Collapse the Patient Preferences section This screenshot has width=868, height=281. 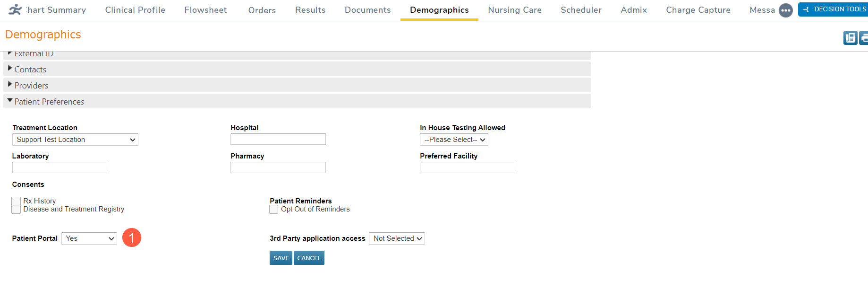coord(49,102)
